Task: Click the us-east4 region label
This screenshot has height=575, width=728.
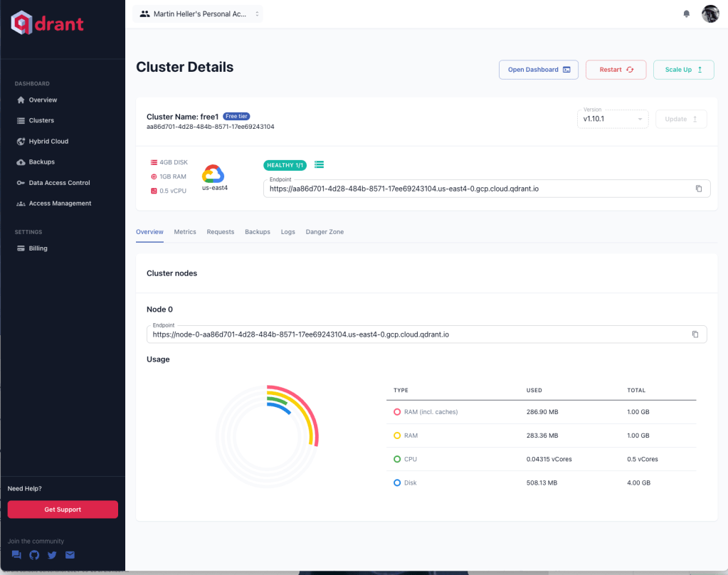Action: tap(214, 188)
